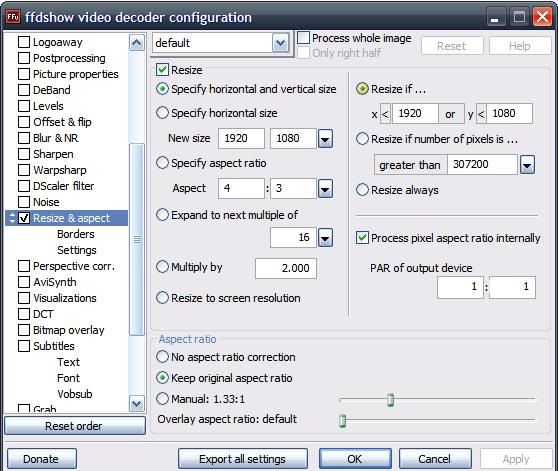
Task: Enable the Sharpen checkbox
Action: coord(24,154)
